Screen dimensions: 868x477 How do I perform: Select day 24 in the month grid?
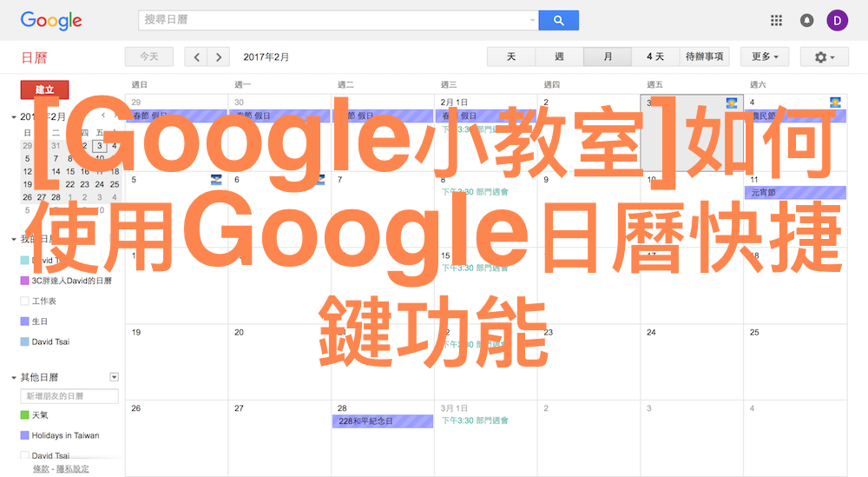(651, 333)
